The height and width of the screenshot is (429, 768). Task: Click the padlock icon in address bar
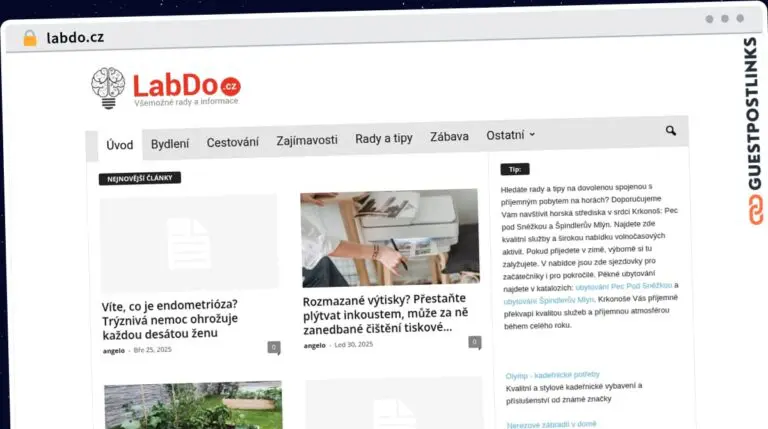30,38
